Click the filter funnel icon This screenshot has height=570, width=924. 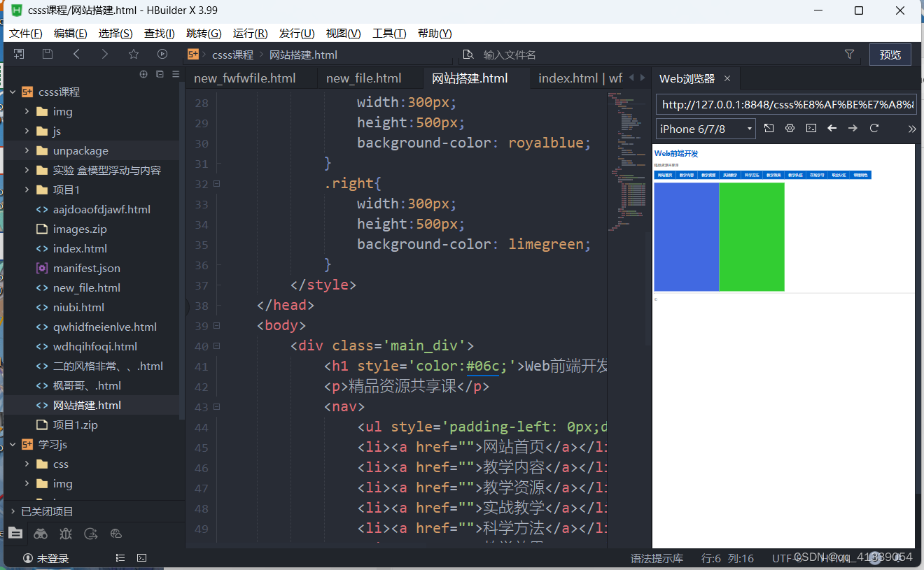(x=849, y=54)
